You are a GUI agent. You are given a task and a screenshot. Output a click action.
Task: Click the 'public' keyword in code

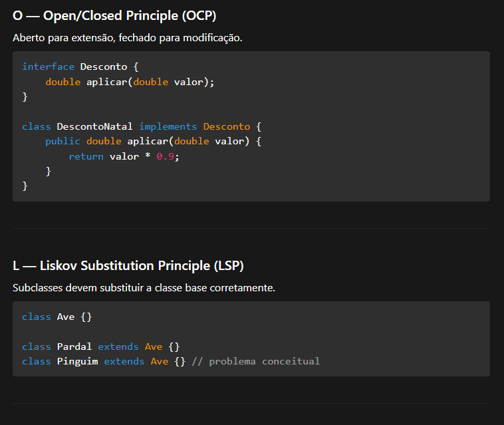click(63, 141)
